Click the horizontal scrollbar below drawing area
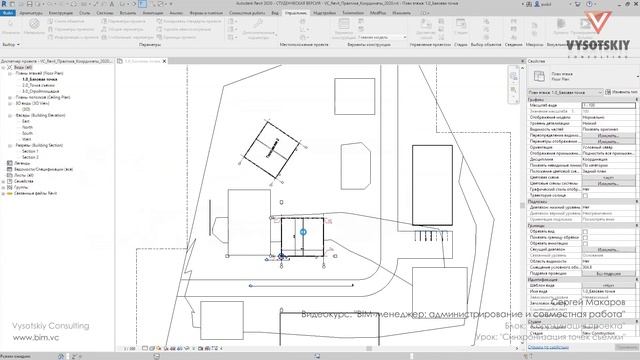 click(x=369, y=349)
